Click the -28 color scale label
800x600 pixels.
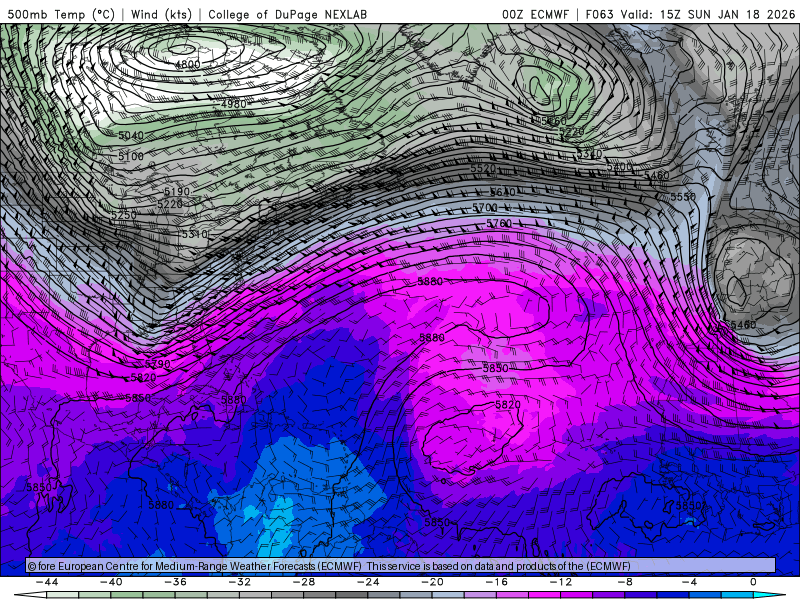pyautogui.click(x=304, y=582)
